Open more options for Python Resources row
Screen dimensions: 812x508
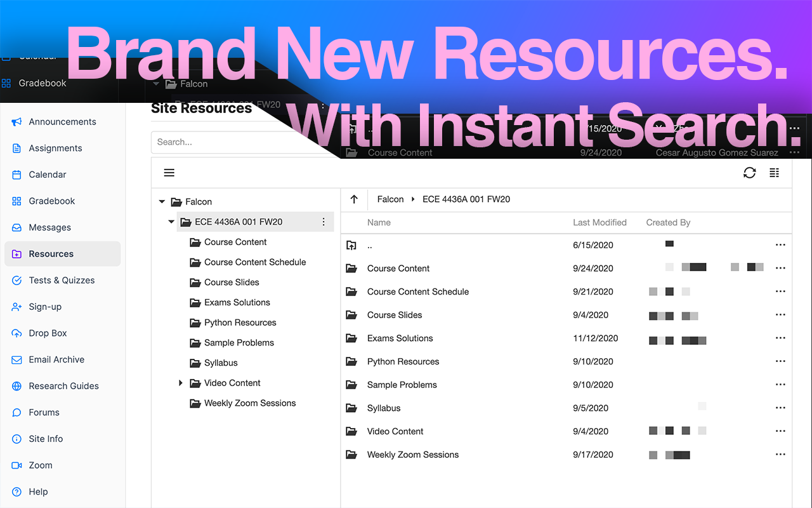[780, 362]
